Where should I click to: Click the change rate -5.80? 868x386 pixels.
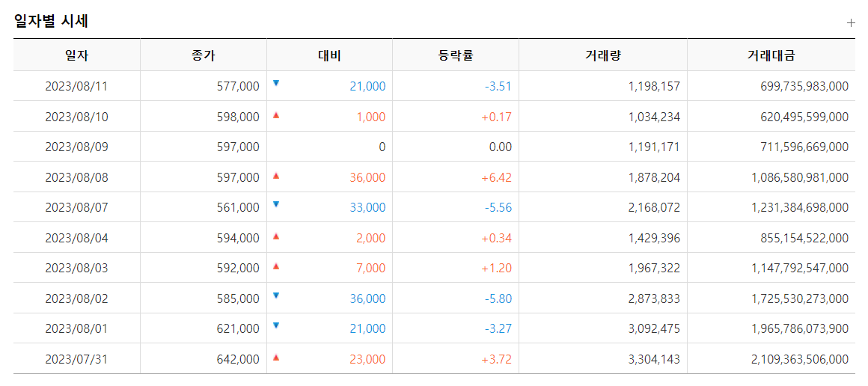(497, 298)
